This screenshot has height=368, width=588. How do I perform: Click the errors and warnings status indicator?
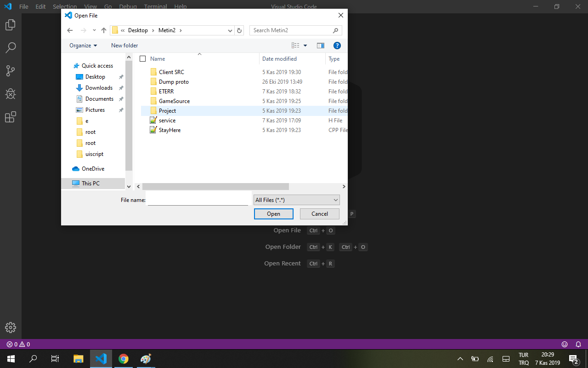(x=18, y=344)
